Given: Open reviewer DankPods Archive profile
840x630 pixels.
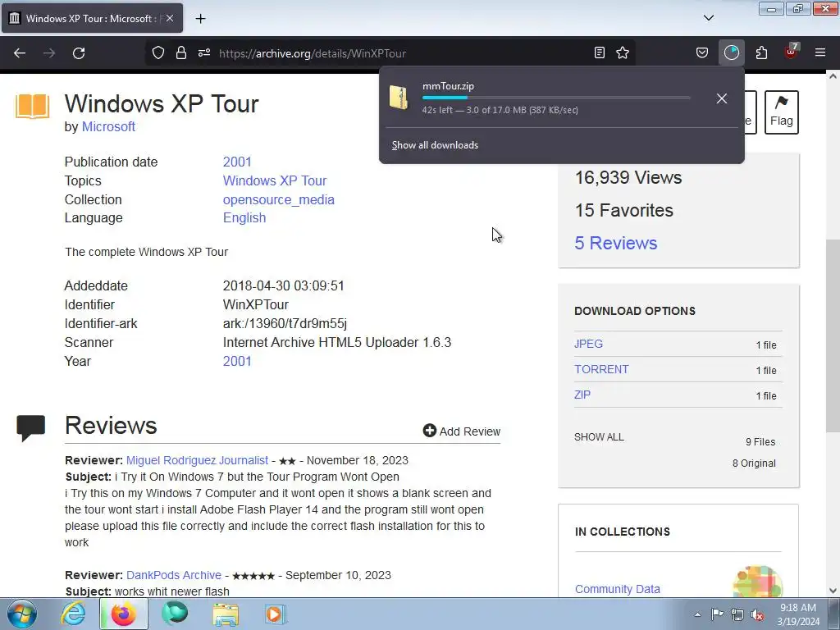Looking at the screenshot, I should click(174, 575).
